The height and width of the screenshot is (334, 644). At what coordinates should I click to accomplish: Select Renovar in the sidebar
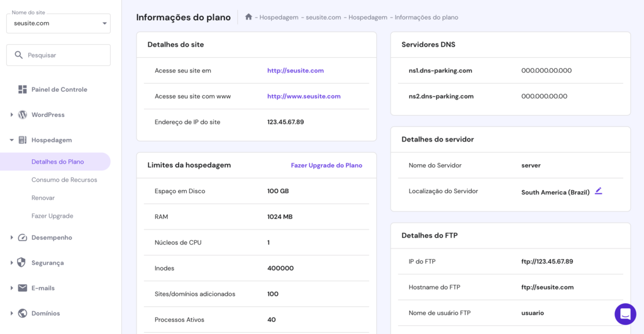click(43, 198)
